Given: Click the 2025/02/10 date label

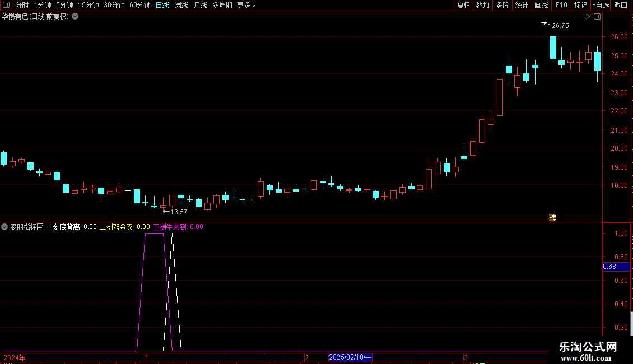Looking at the screenshot, I should point(350,357).
